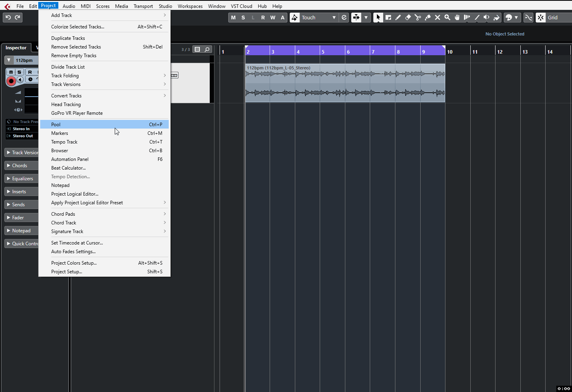Image resolution: width=572 pixels, height=392 pixels.
Task: Choose Beat Calculator... menu entry
Action: 104,168
